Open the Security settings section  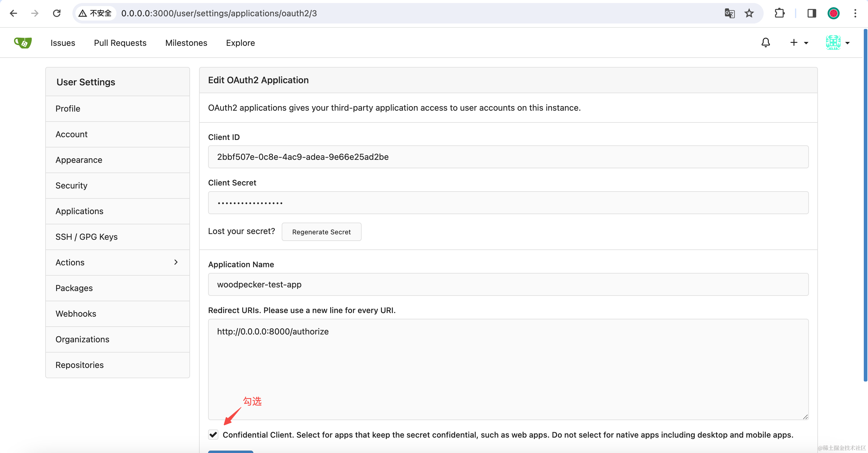71,185
